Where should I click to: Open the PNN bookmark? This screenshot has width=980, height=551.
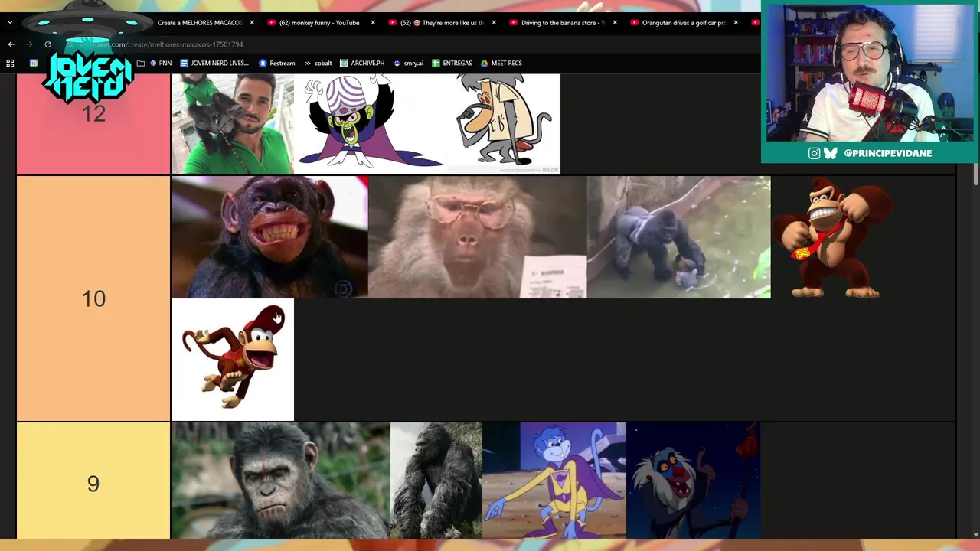point(161,63)
